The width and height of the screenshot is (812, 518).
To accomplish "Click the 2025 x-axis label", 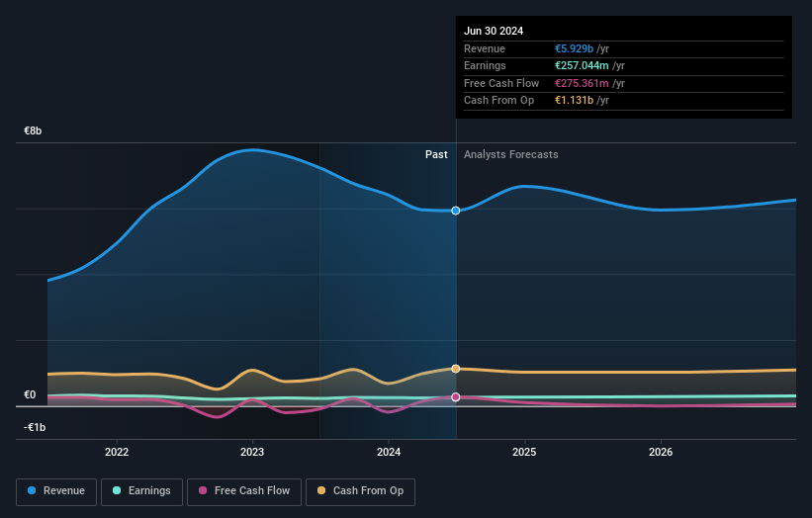I will click(x=524, y=452).
